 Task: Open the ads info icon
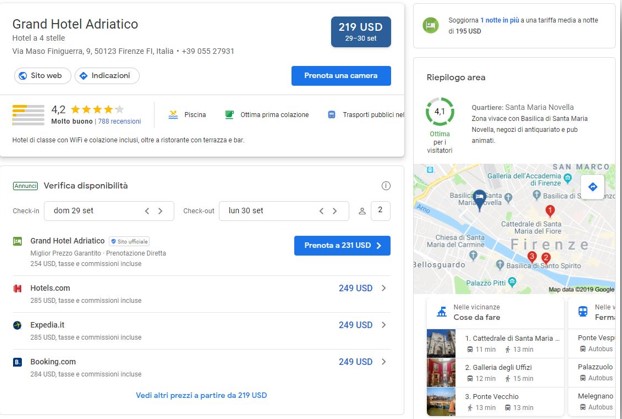tap(386, 186)
